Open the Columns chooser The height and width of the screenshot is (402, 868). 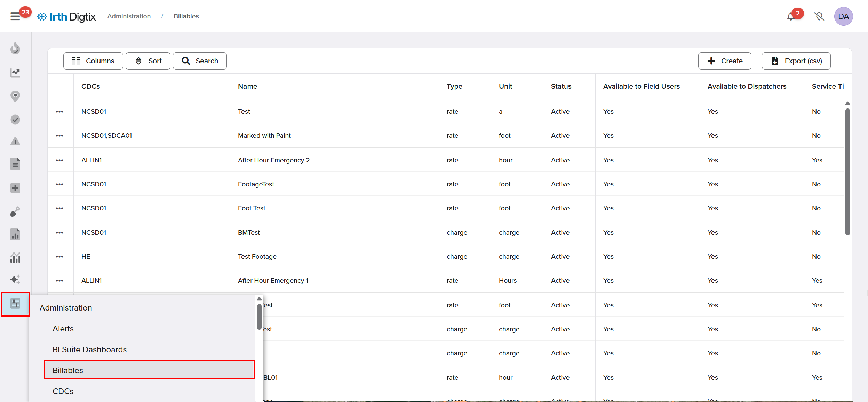93,61
